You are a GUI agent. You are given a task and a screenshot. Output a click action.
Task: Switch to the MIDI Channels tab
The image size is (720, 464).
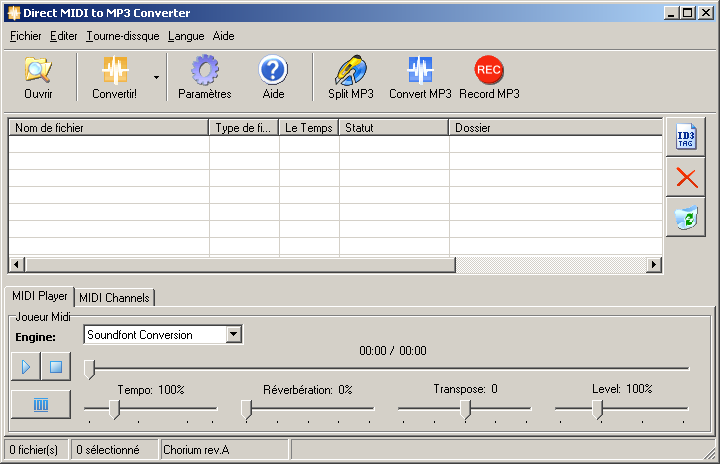coord(114,298)
